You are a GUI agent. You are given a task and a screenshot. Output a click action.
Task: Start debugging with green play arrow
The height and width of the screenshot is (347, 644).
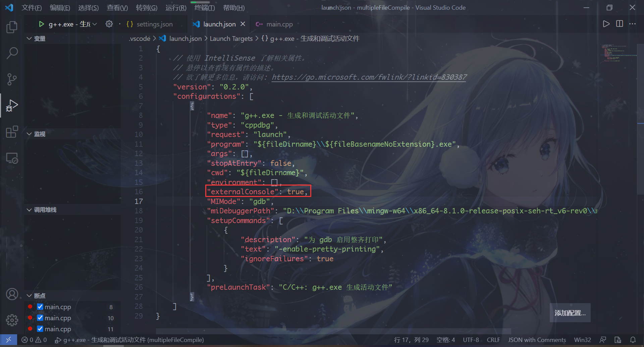[41, 24]
